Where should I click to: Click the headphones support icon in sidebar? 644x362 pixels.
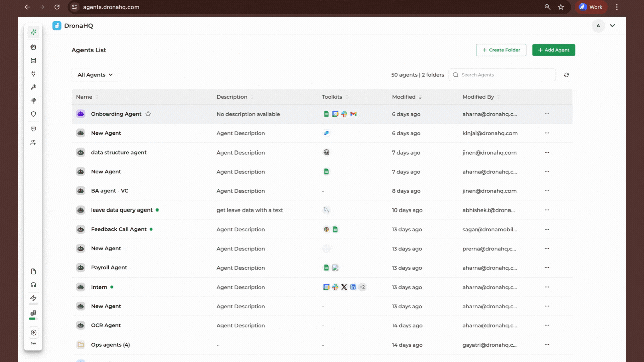(x=33, y=285)
